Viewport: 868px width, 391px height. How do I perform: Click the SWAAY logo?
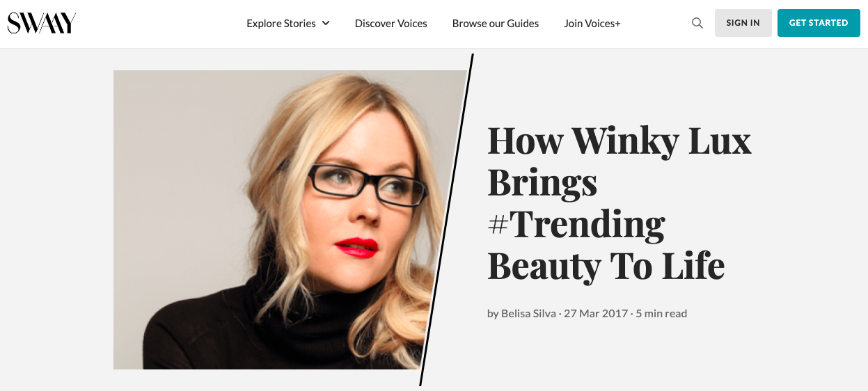pos(42,23)
